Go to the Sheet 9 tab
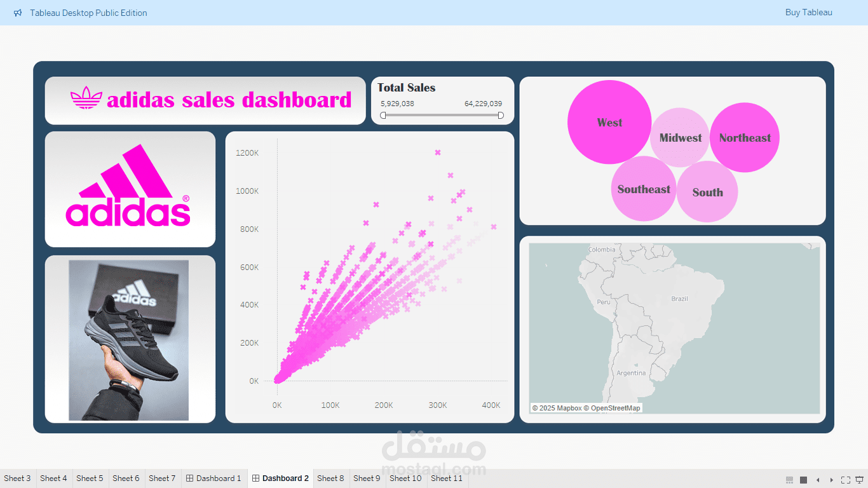Screen dimensions: 868x488 pos(367,478)
